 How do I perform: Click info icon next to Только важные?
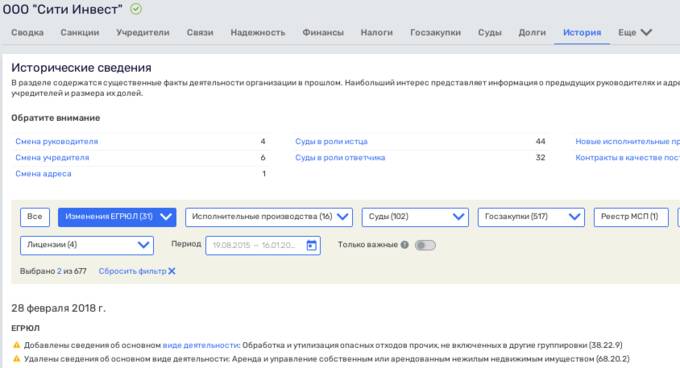click(x=405, y=244)
